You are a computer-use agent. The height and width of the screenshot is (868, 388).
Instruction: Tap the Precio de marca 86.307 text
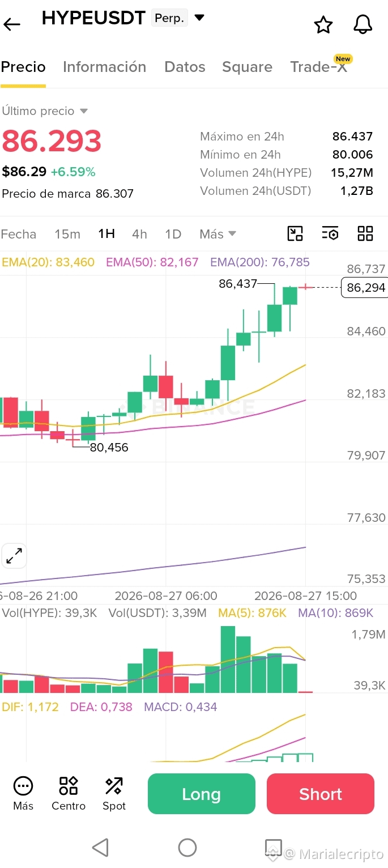pyautogui.click(x=68, y=194)
